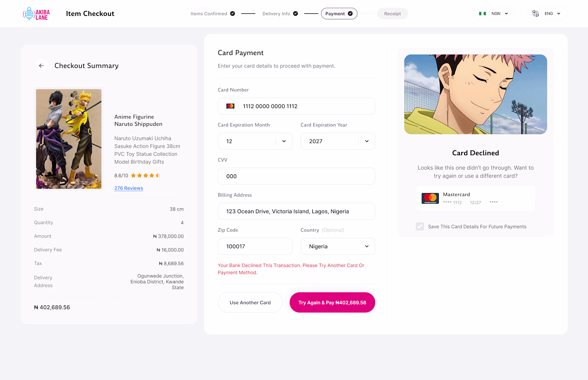
Task: Click the 12/27 expiry on the declined card
Action: point(475,202)
